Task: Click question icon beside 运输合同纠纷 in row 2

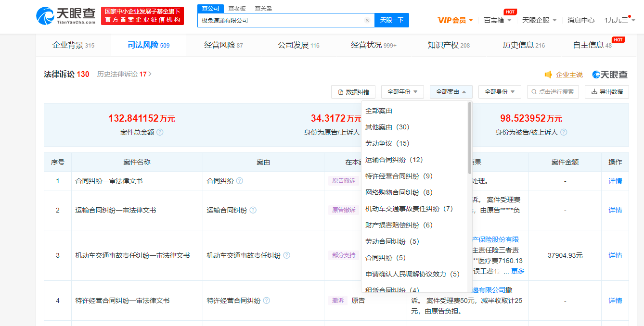Action: 253,210
